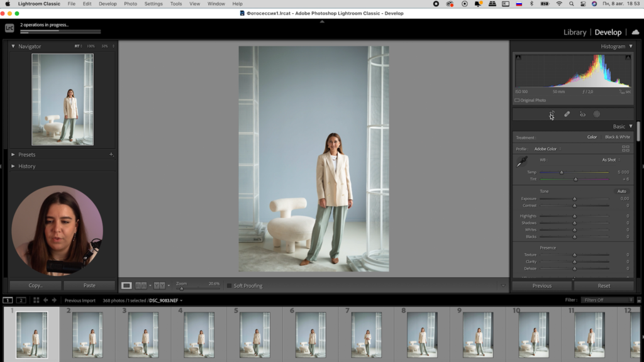Viewport: 644px width, 362px height.
Task: Switch to Grid view in the filmstrip bar
Action: pyautogui.click(x=36, y=300)
